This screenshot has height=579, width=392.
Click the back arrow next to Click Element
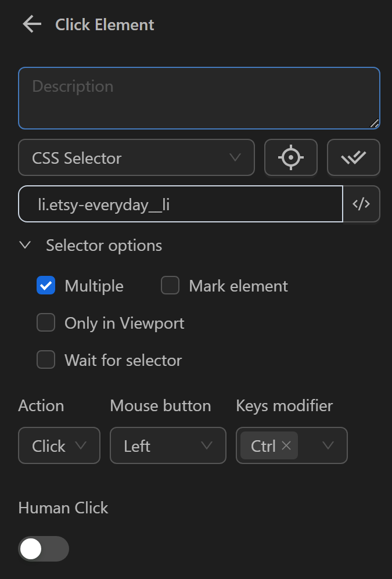tap(32, 24)
